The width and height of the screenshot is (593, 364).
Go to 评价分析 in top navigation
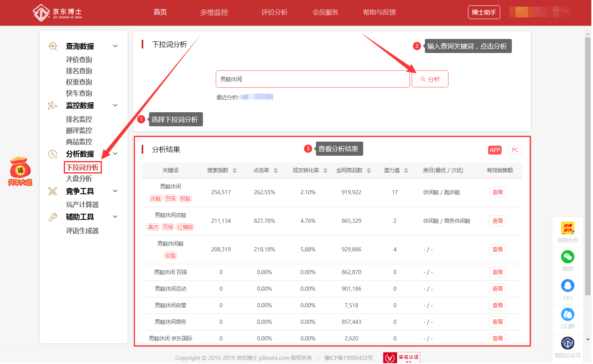[x=274, y=12]
